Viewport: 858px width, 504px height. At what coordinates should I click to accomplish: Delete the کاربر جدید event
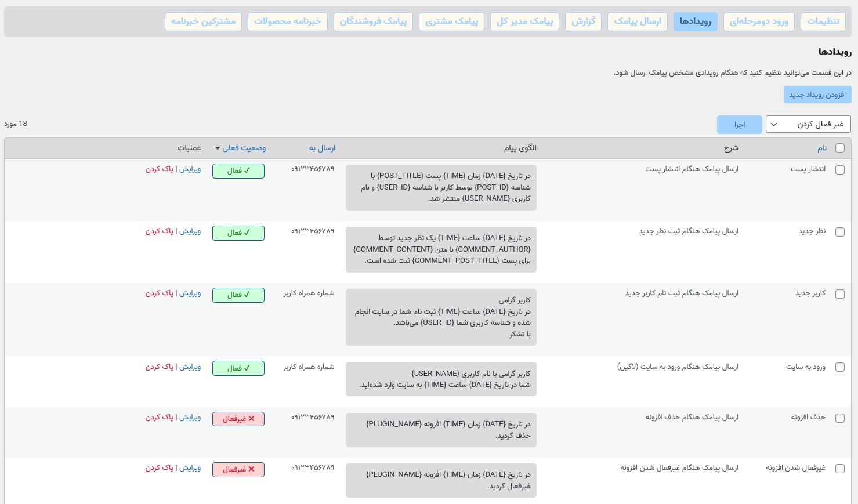coord(160,293)
